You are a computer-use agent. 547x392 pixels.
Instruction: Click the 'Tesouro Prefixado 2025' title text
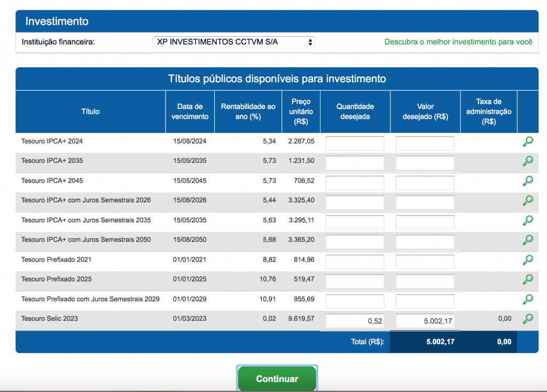[57, 279]
